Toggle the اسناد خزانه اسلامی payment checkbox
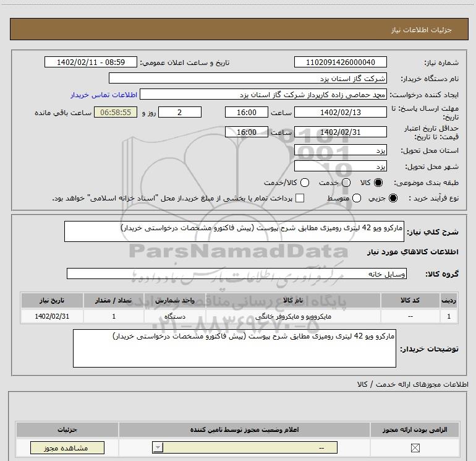Viewport: 476px width, 461px height. (x=300, y=198)
